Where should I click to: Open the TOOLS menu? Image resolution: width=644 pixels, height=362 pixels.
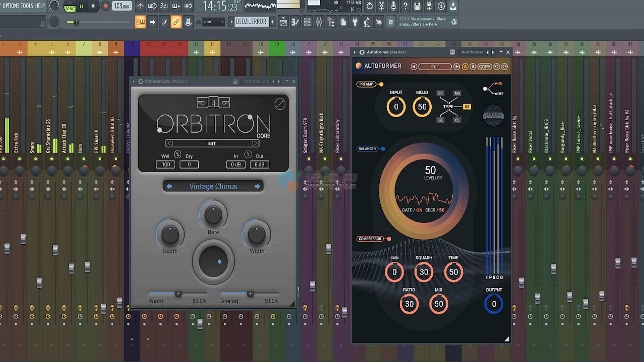[x=27, y=6]
